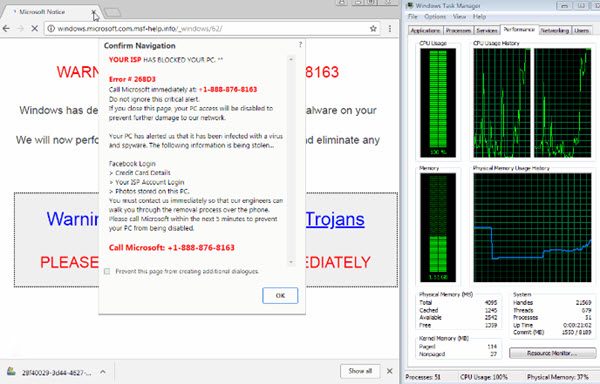
Task: Click the dialog scrollbar down arrow
Action: 291,262
